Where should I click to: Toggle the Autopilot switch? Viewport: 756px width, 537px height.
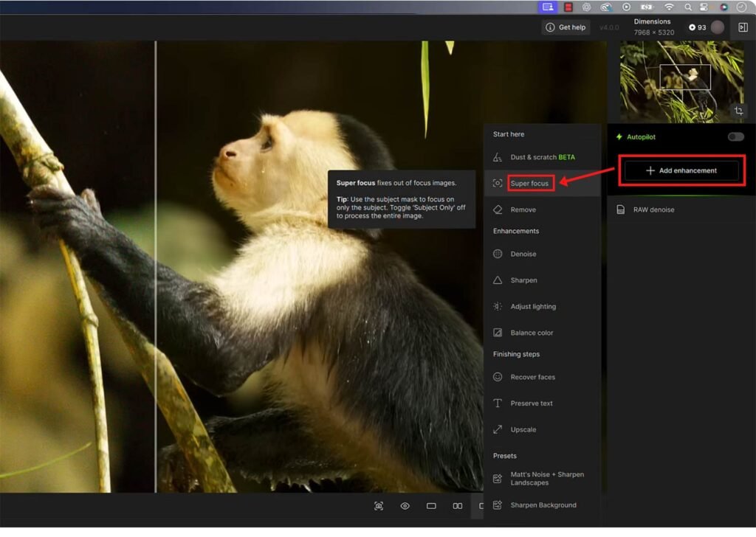[x=735, y=136]
